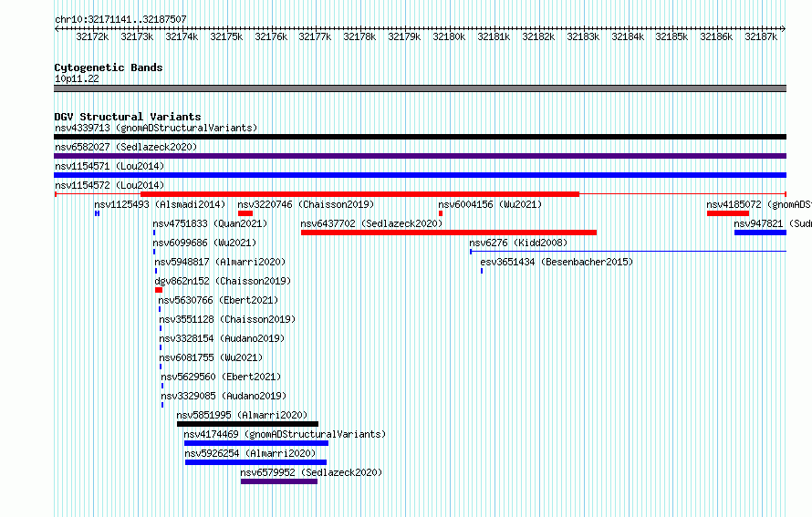
Task: Open nsv3220746 (Chaisson2019) label
Action: point(306,204)
